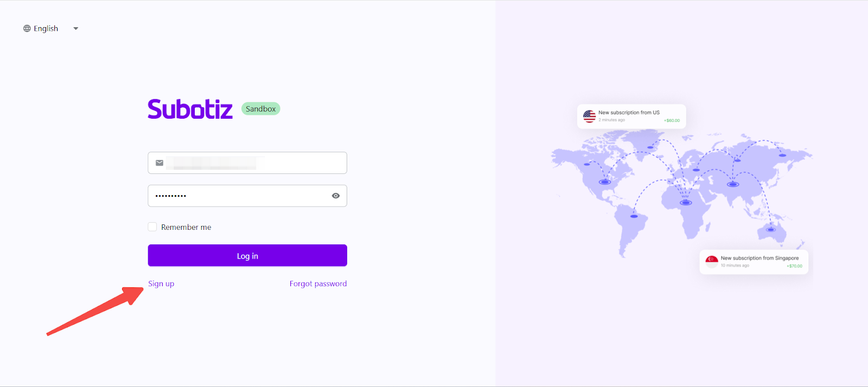Click the globe language icon
Image resolution: width=868 pixels, height=387 pixels.
tap(27, 29)
